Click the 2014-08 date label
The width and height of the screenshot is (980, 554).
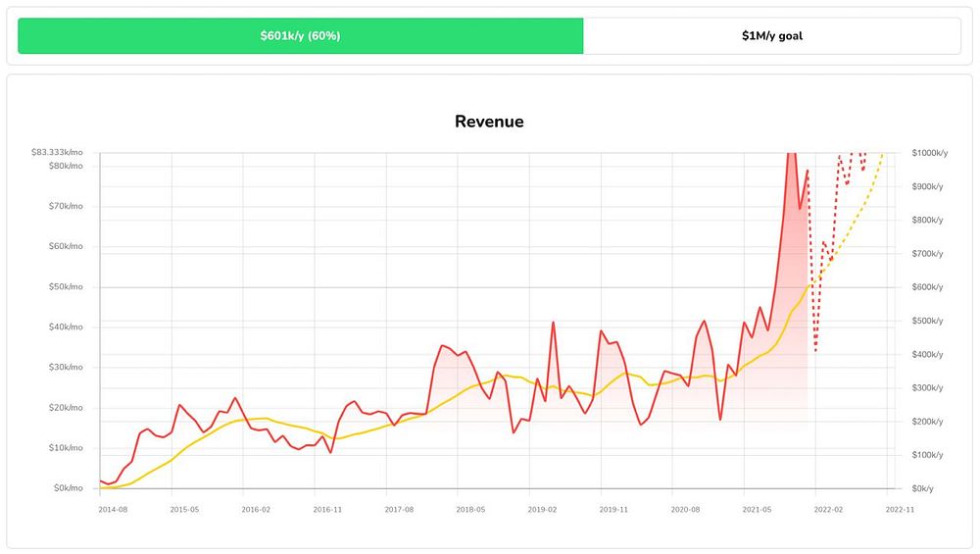click(x=113, y=510)
